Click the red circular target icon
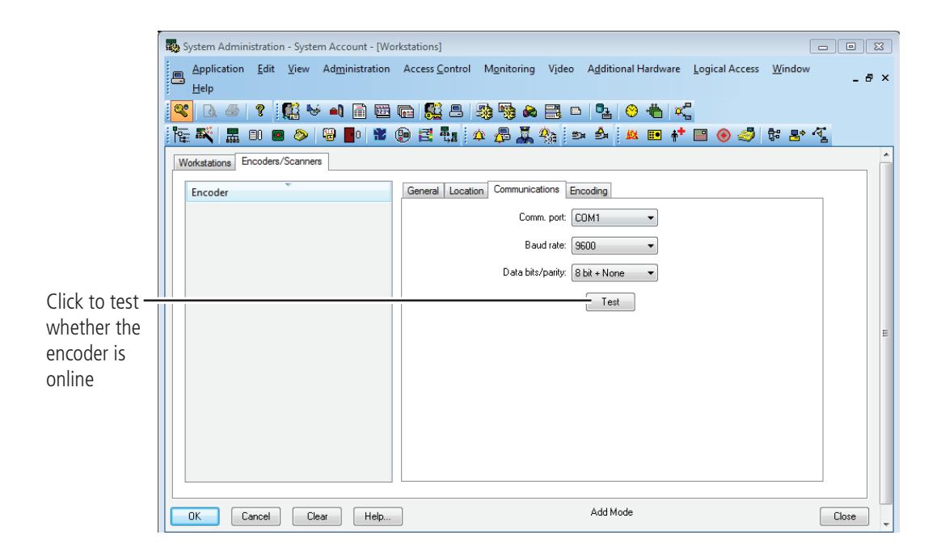941x560 pixels. [724, 136]
